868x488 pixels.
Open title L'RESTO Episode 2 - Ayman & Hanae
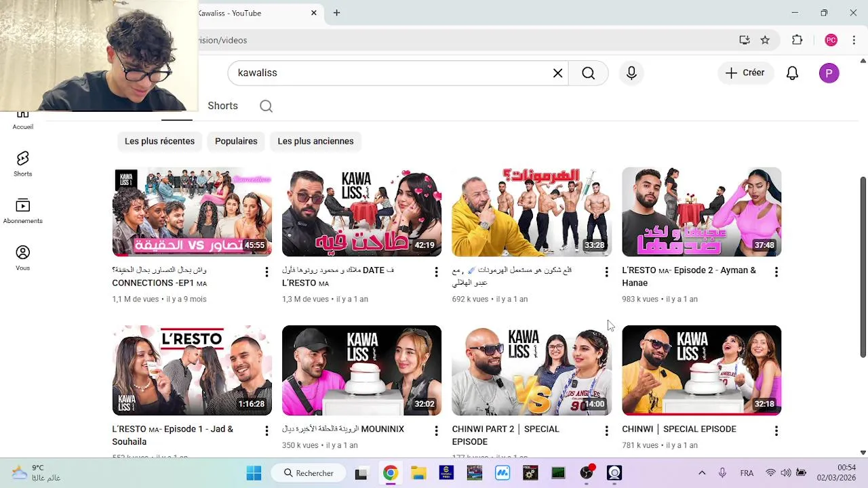pyautogui.click(x=689, y=277)
